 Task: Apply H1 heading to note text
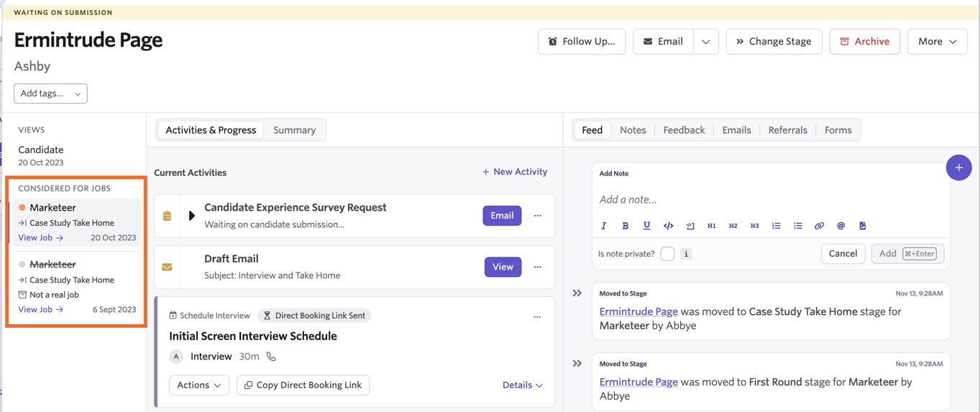point(711,226)
